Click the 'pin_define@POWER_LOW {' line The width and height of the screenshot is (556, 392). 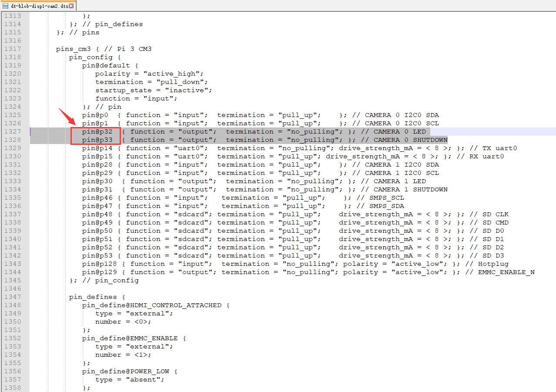(130, 371)
